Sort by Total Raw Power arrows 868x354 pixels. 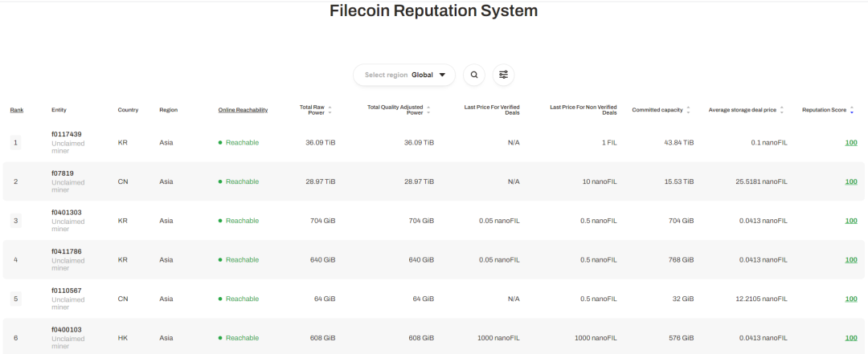[330, 110]
